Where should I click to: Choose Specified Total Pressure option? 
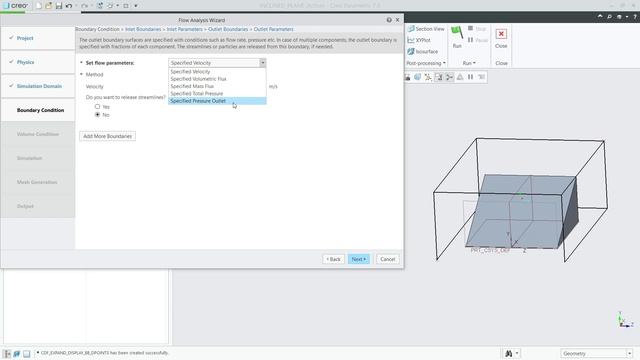click(217, 93)
